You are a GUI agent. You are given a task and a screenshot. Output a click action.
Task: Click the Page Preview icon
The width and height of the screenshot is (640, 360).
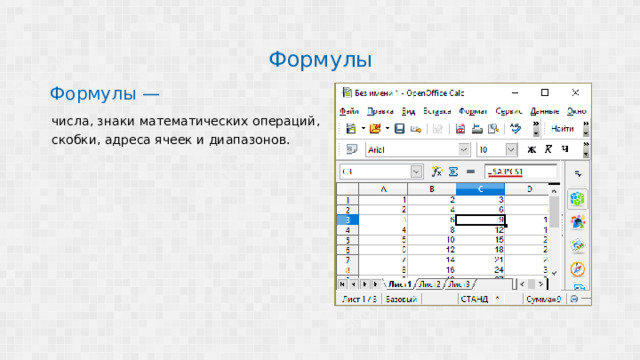pyautogui.click(x=493, y=129)
